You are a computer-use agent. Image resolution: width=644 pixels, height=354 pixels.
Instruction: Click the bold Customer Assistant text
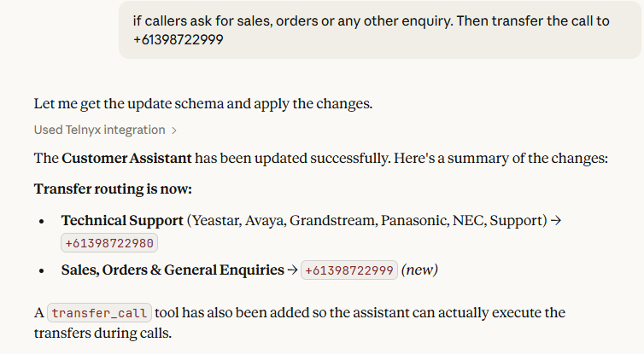tap(126, 159)
